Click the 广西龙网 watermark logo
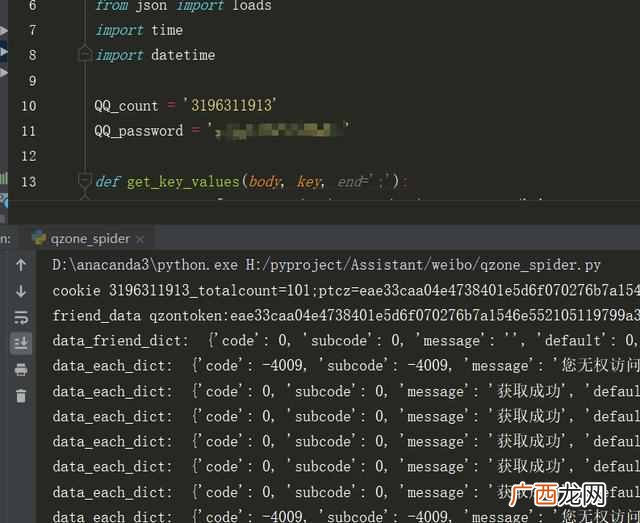Screen dimensions: 640x523 click(558, 495)
